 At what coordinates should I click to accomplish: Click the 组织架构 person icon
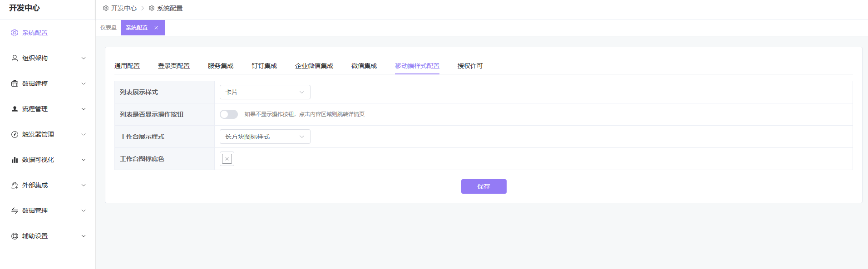(15, 58)
